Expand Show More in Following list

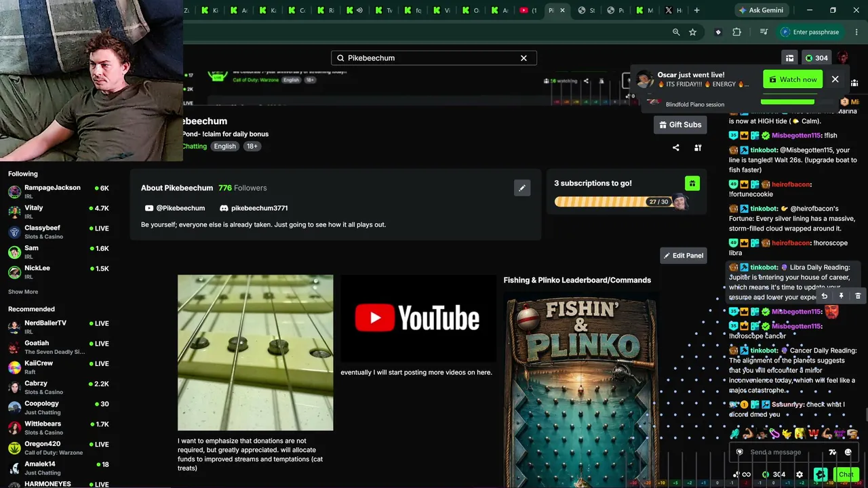pos(23,292)
